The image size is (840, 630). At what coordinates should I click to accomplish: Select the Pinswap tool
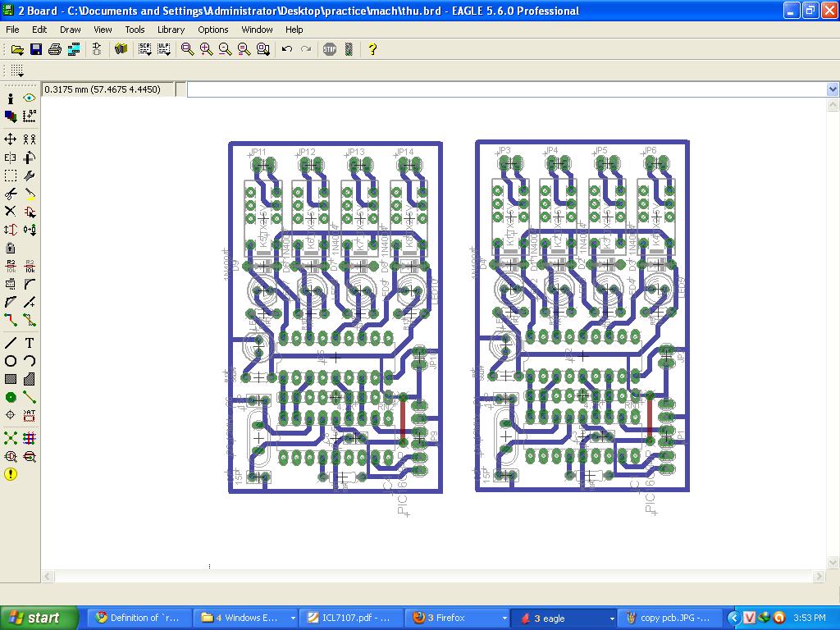point(10,230)
